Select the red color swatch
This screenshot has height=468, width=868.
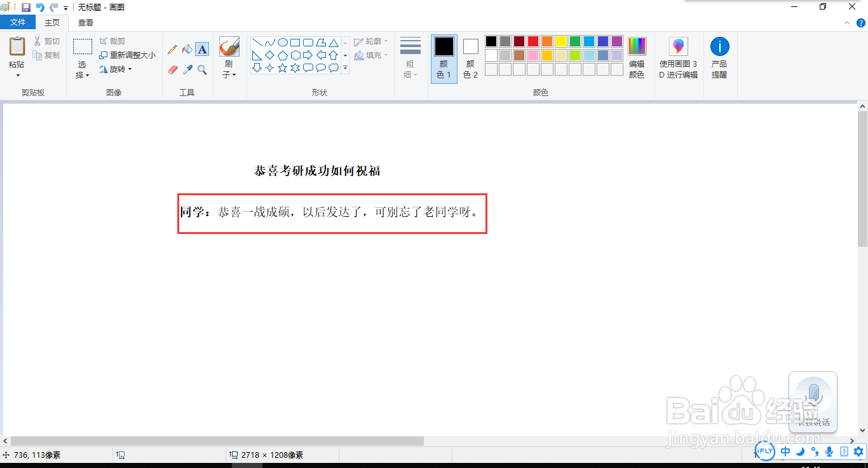click(x=532, y=41)
